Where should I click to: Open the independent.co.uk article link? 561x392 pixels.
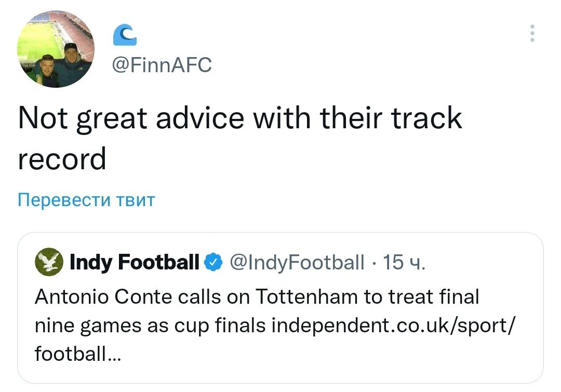pos(394,326)
